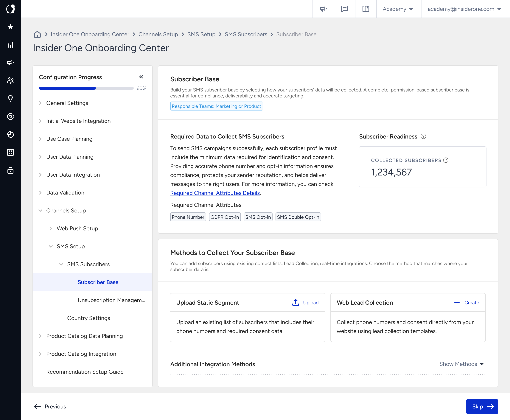Expand Show Methods dropdown
The image size is (510, 420).
[x=461, y=364]
